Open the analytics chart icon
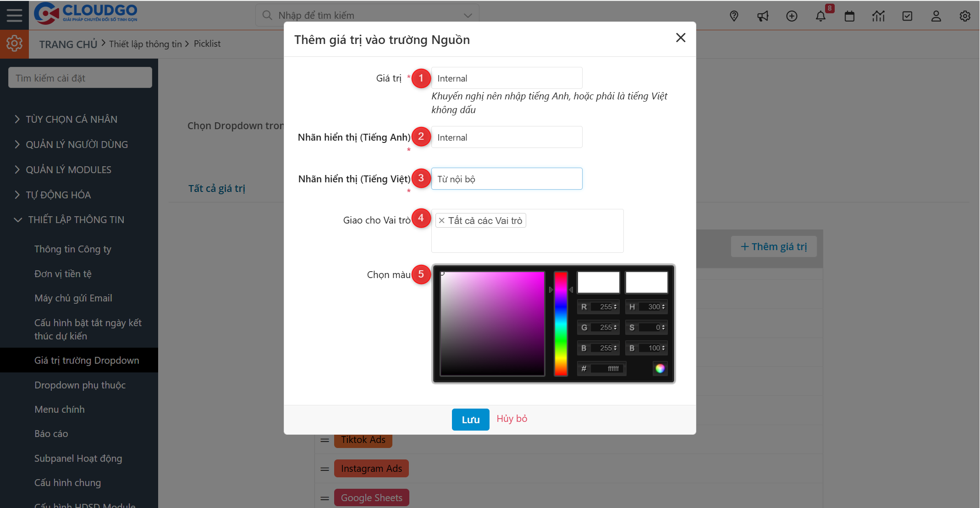The height and width of the screenshot is (508, 980). pos(879,16)
